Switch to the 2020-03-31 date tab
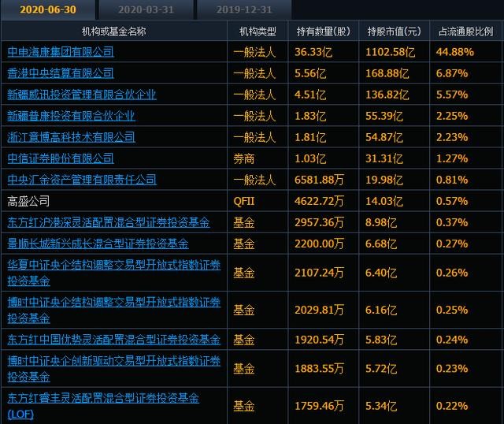504x424 pixels. coord(146,9)
